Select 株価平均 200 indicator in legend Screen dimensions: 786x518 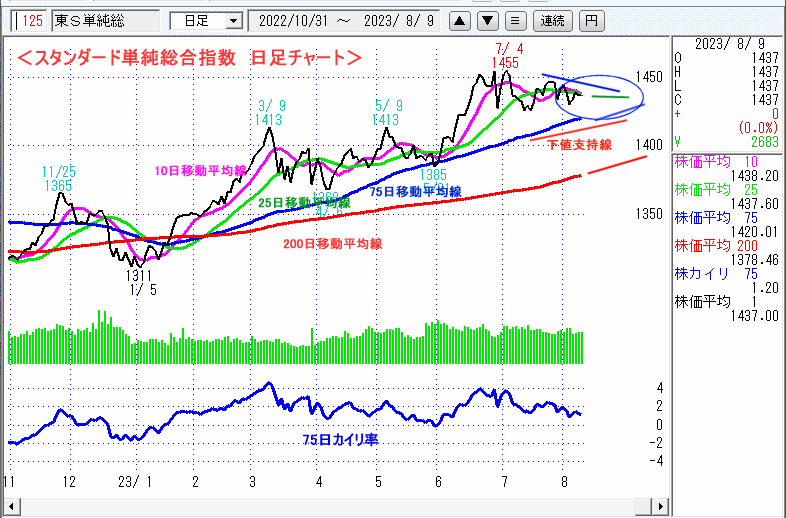728,244
